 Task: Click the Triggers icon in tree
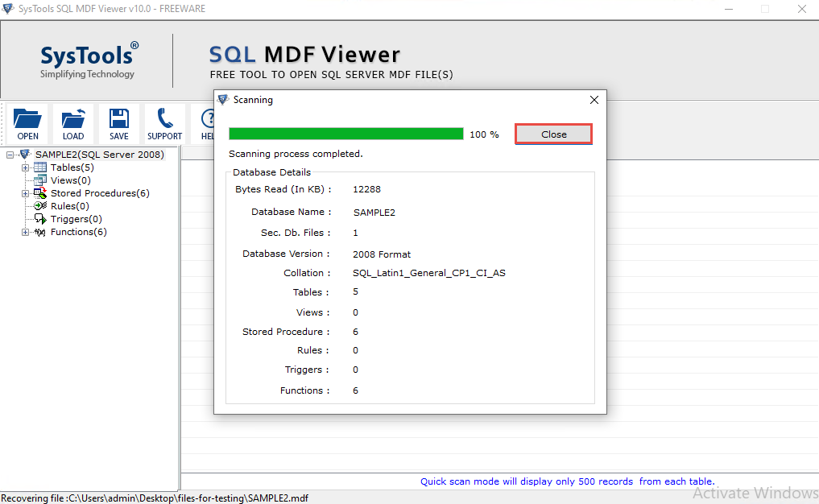pos(40,219)
